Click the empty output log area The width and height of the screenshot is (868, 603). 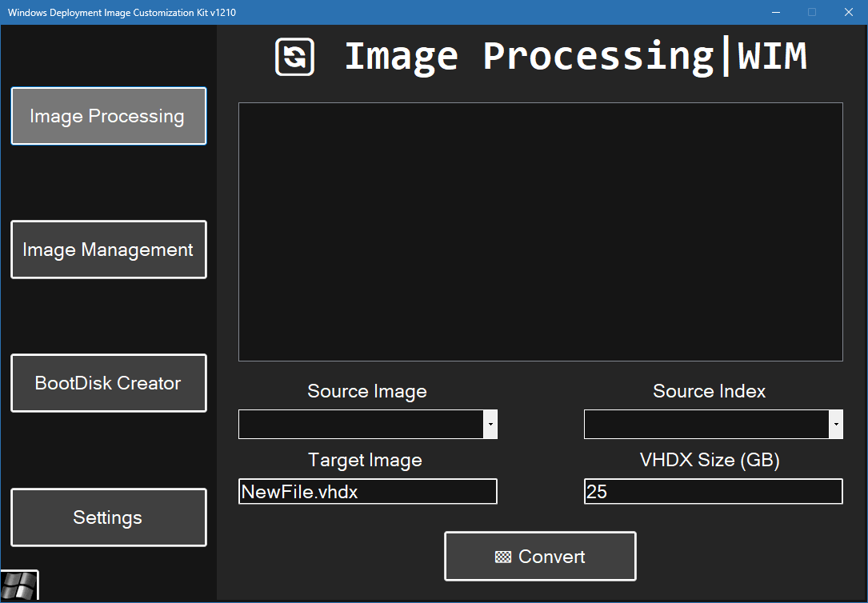(x=541, y=232)
